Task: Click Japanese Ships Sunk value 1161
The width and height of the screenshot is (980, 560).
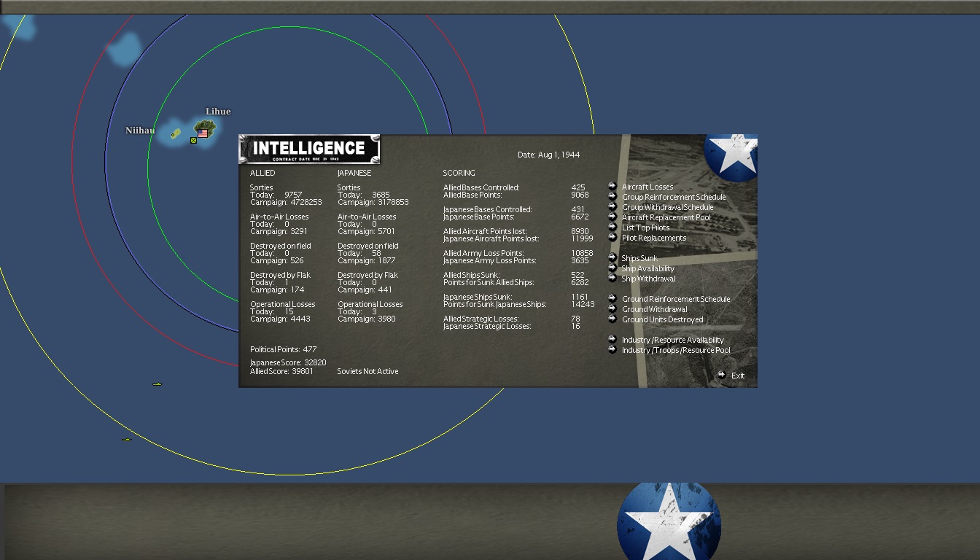Action: point(579,297)
